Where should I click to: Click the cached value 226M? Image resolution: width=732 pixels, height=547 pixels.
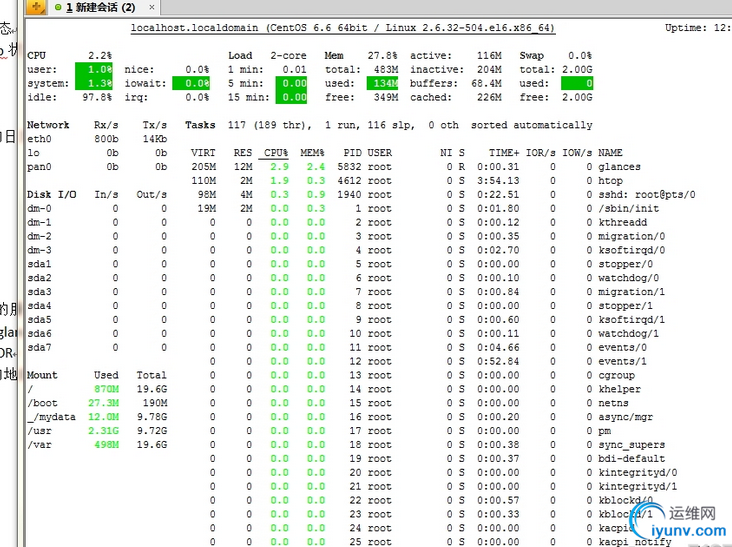[489, 98]
